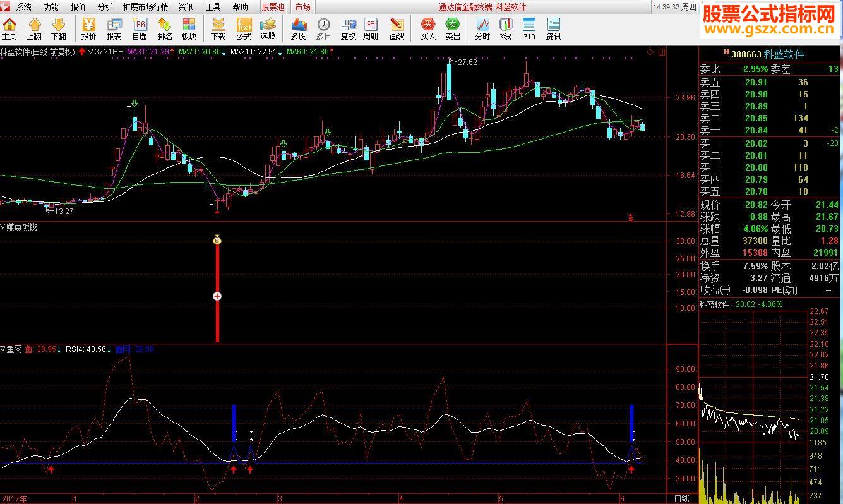The image size is (843, 504).
Task: Select the 画线 drawing tool
Action: [397, 29]
